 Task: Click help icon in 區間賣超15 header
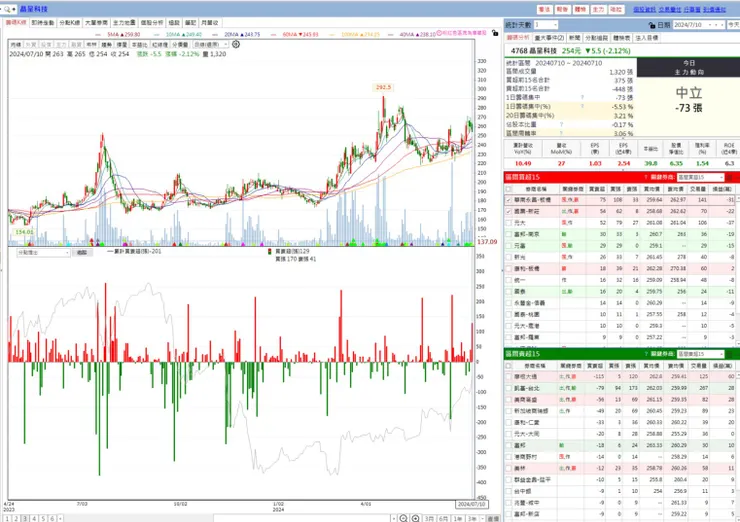(646, 354)
